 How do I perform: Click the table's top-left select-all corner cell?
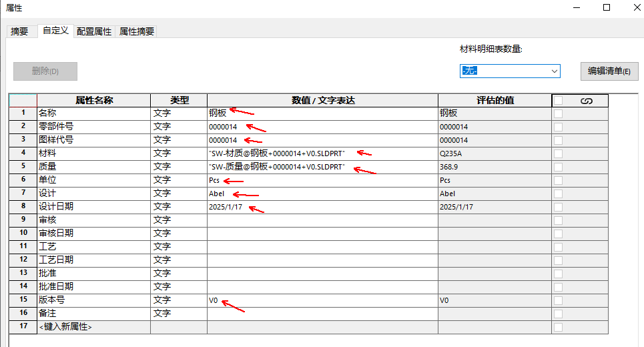tap(23, 100)
